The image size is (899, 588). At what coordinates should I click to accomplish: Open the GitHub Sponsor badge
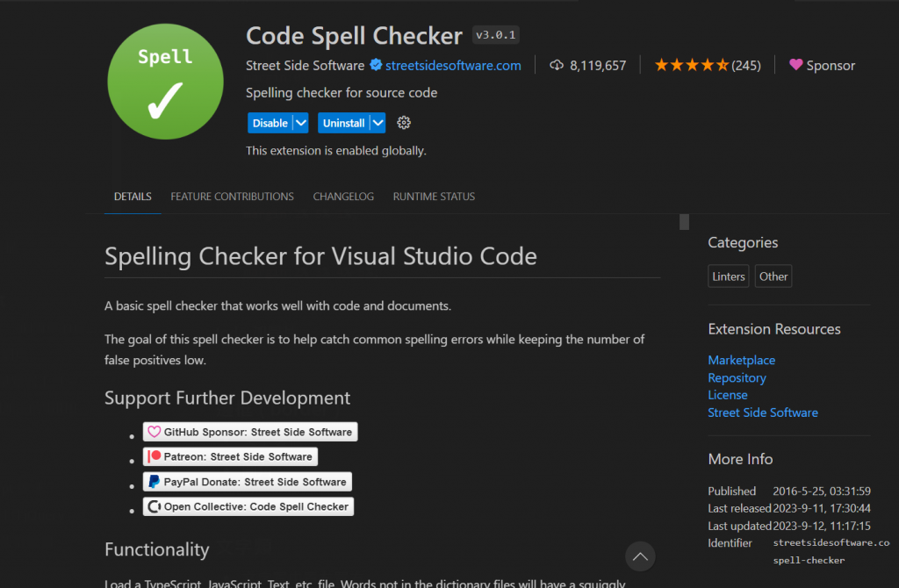pyautogui.click(x=250, y=432)
